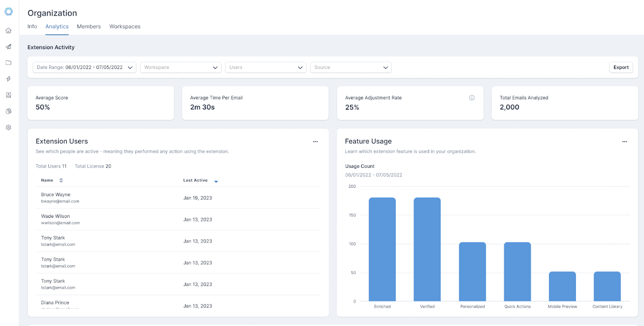Screen dimensions: 644x326
Task: Open the Source filter dropdown
Action: [351, 68]
